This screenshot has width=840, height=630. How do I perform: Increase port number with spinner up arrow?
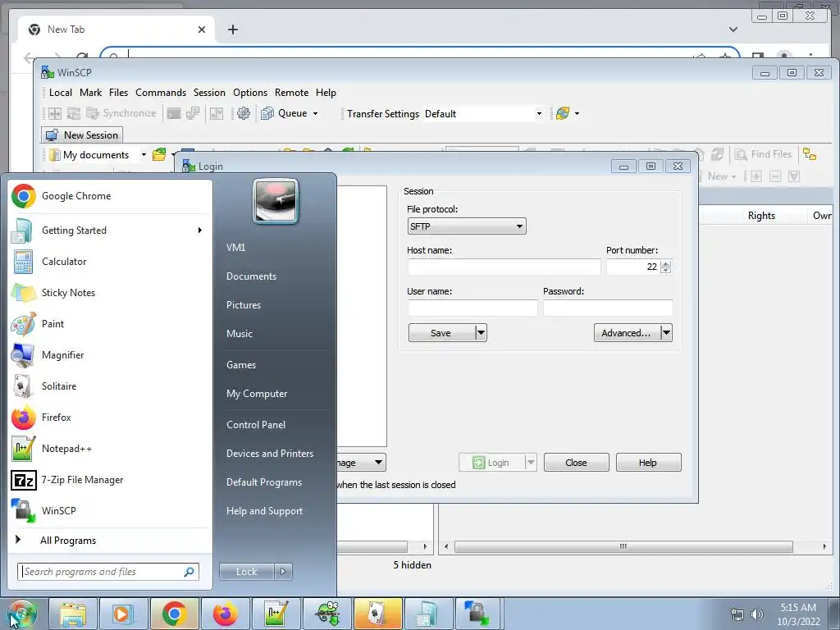click(x=666, y=263)
